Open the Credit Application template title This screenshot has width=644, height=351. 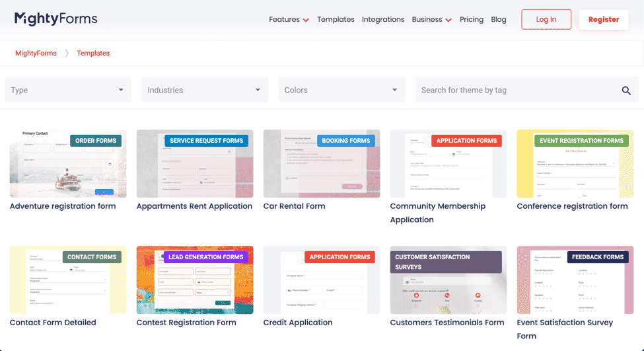point(298,323)
